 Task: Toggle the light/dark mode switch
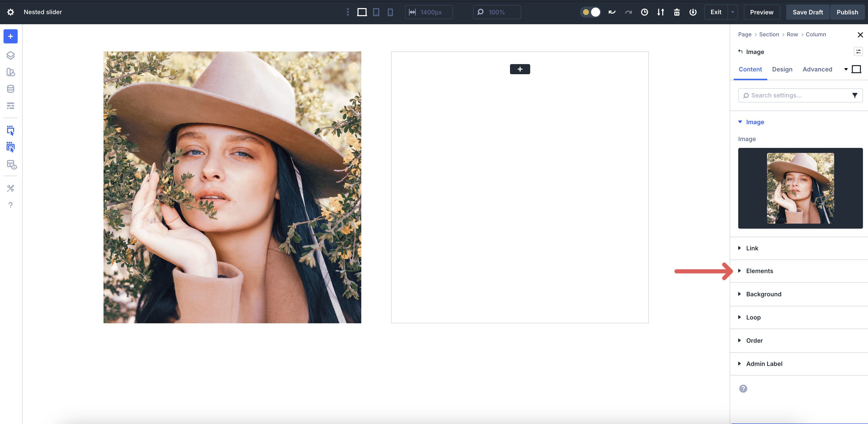click(591, 12)
